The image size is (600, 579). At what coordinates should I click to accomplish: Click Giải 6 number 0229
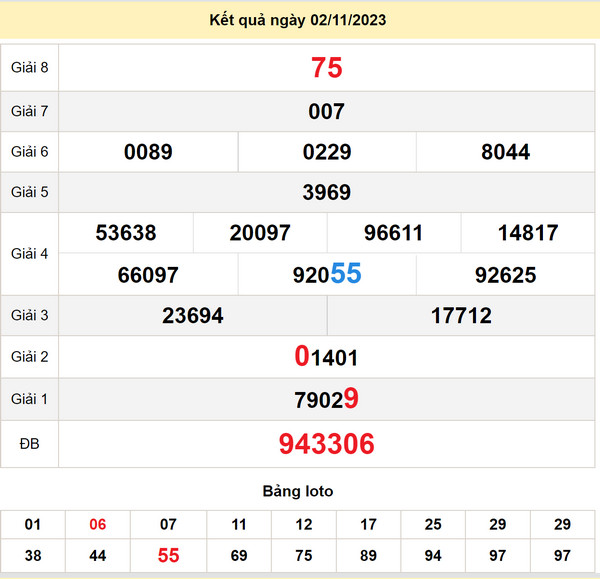click(327, 152)
